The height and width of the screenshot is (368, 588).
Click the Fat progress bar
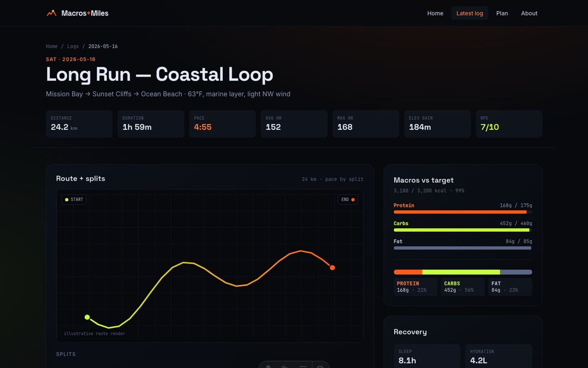tap(463, 248)
